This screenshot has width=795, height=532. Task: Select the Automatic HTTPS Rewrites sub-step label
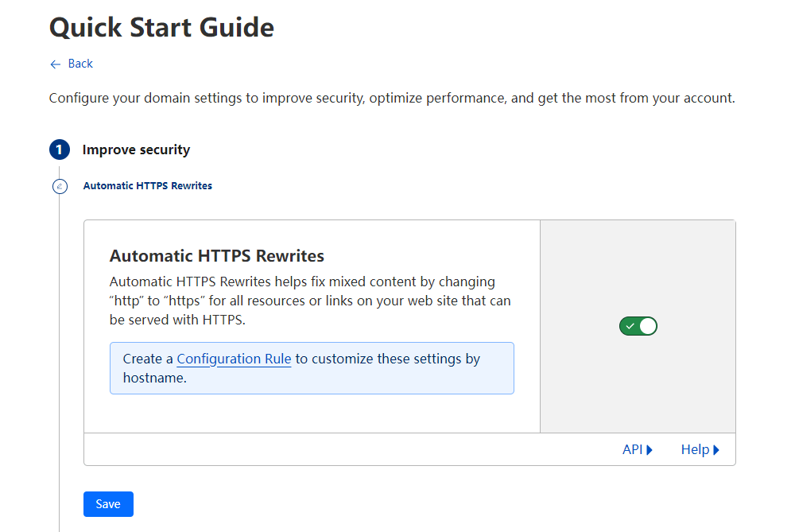147,186
